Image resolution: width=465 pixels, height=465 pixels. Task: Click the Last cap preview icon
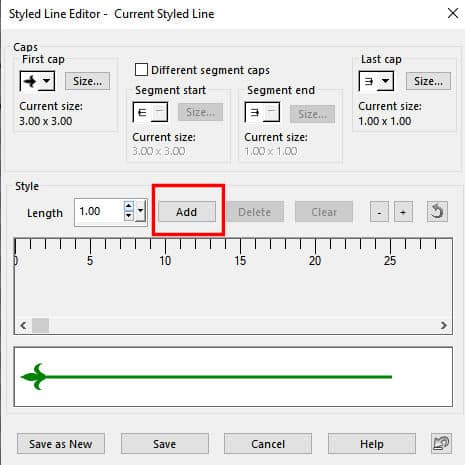369,81
